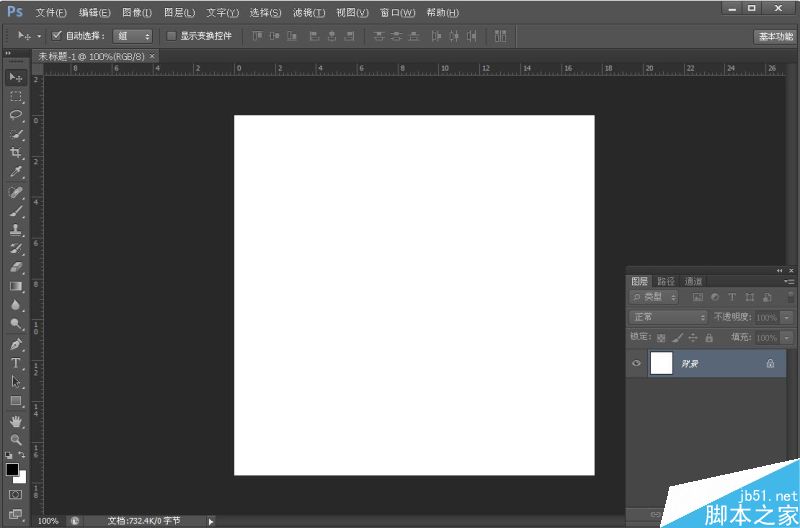This screenshot has height=528, width=800.
Task: Enable the 显示变换控件 checkbox
Action: 171,35
